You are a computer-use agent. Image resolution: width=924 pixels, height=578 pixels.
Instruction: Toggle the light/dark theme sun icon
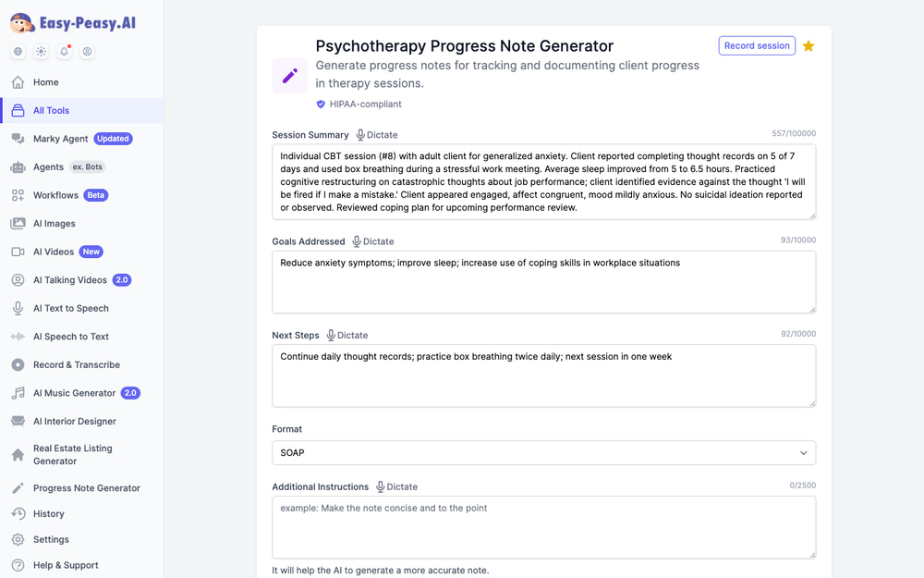click(41, 51)
